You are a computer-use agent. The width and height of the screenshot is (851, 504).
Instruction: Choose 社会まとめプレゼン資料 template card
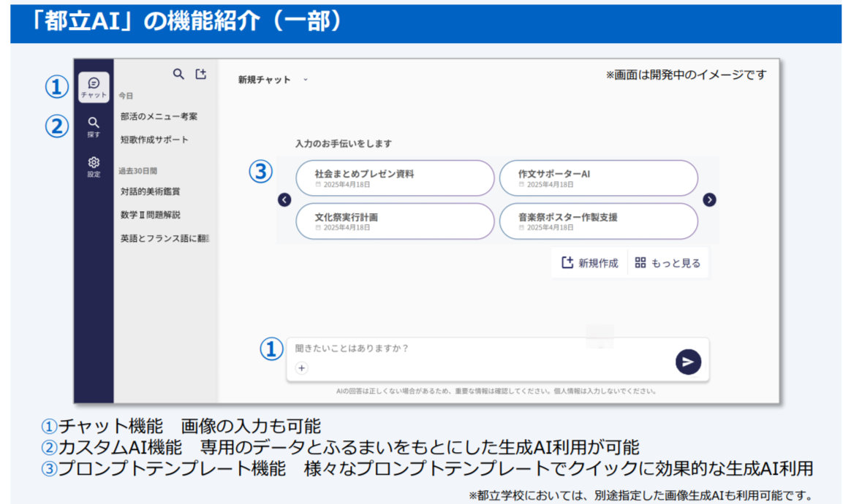395,178
